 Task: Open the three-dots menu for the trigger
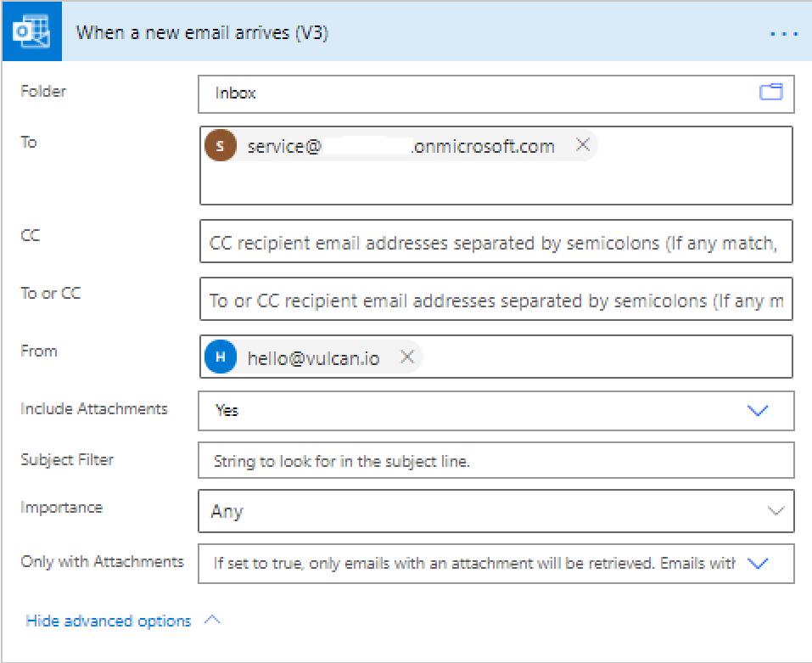coord(783,34)
